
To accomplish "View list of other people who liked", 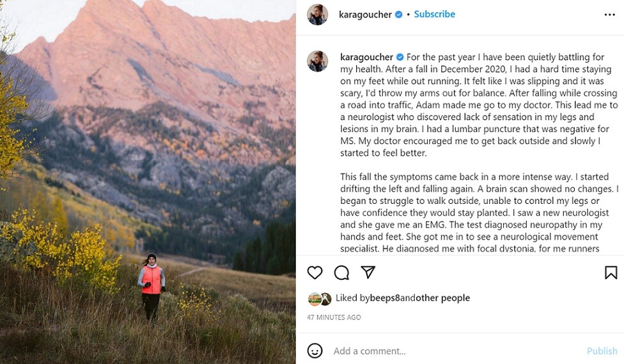I will tap(442, 298).
